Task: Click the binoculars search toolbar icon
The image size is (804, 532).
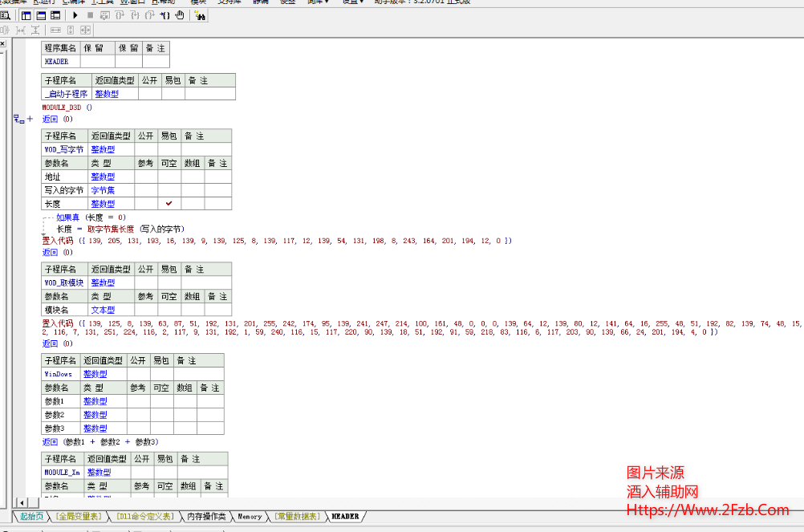Action: [199, 15]
